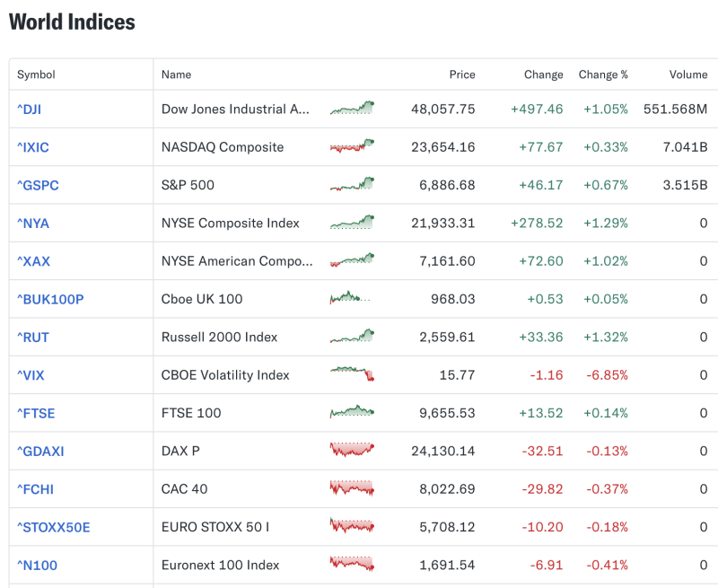The height and width of the screenshot is (588, 718).
Task: Open the ^GDAXI DAX P link
Action: coord(39,452)
